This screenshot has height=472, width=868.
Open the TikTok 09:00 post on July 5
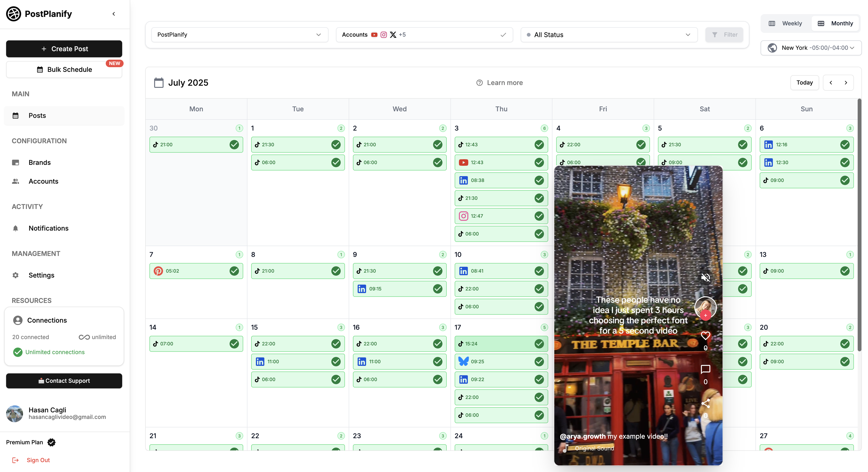click(705, 162)
